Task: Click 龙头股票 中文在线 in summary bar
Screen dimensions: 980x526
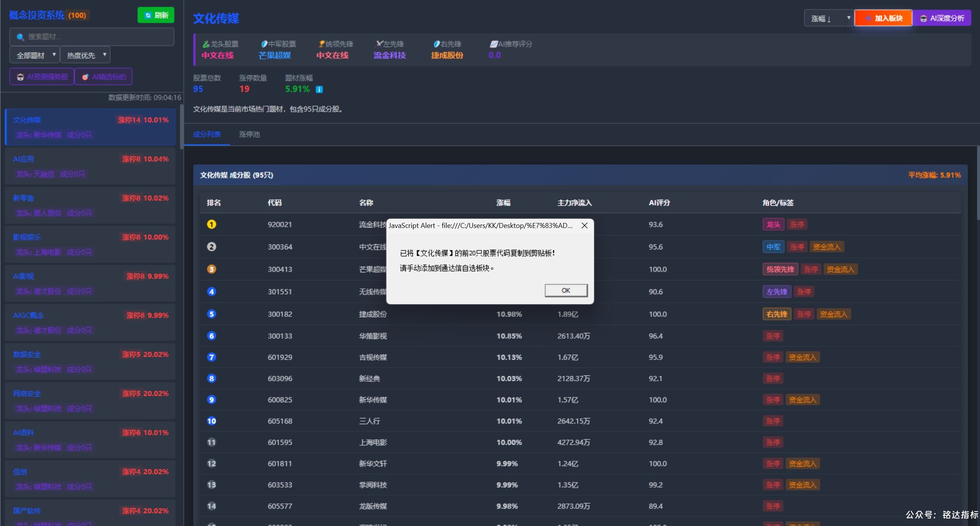Action: pyautogui.click(x=218, y=55)
